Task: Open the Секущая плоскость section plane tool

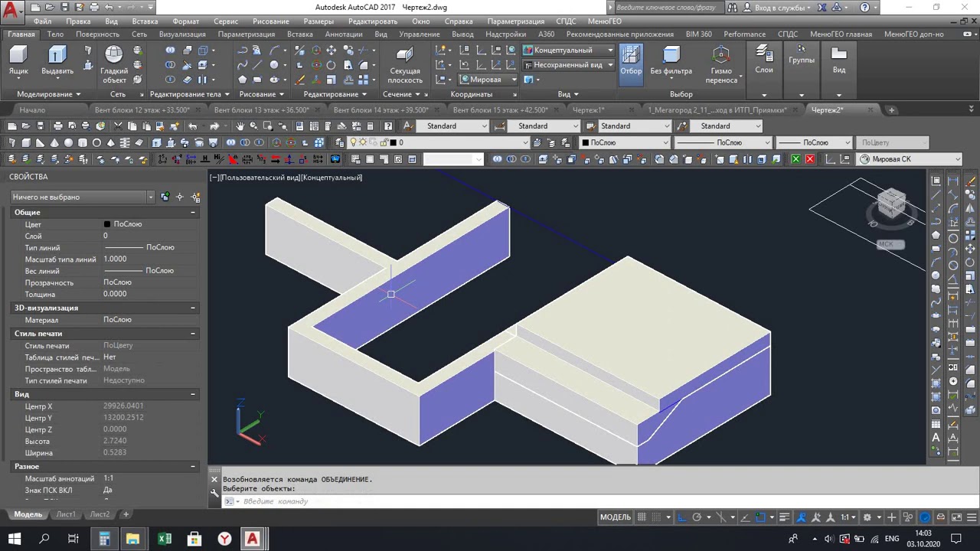Action: pyautogui.click(x=404, y=64)
